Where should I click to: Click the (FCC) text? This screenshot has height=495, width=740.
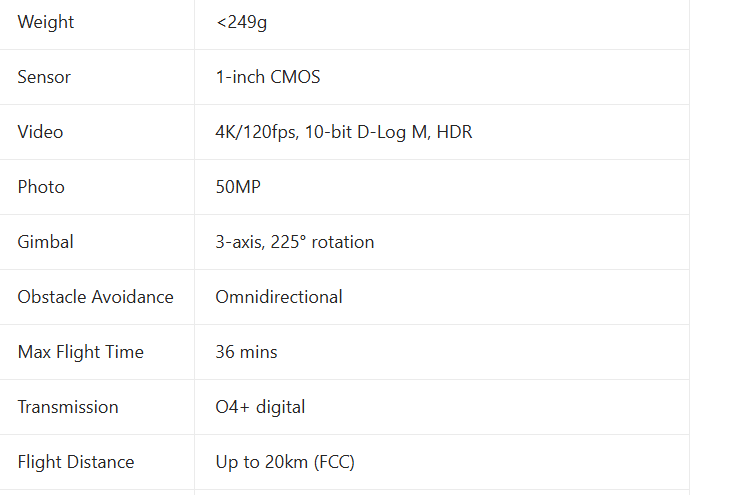[333, 462]
